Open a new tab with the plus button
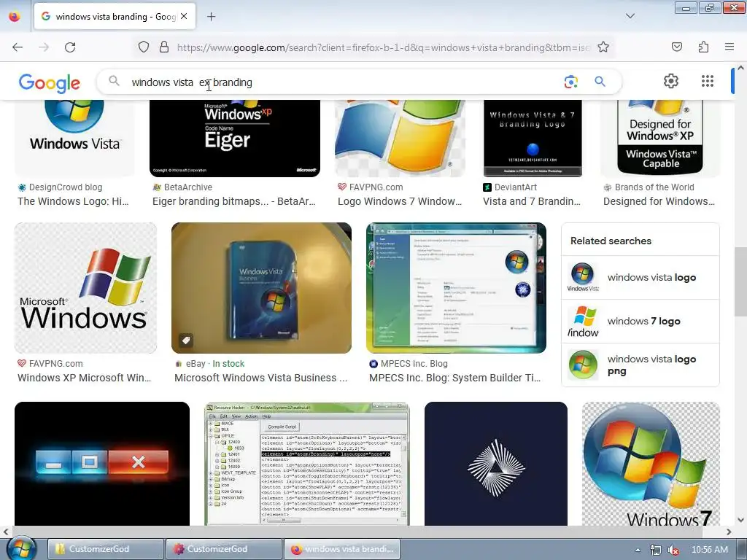The height and width of the screenshot is (560, 747). pos(211,17)
